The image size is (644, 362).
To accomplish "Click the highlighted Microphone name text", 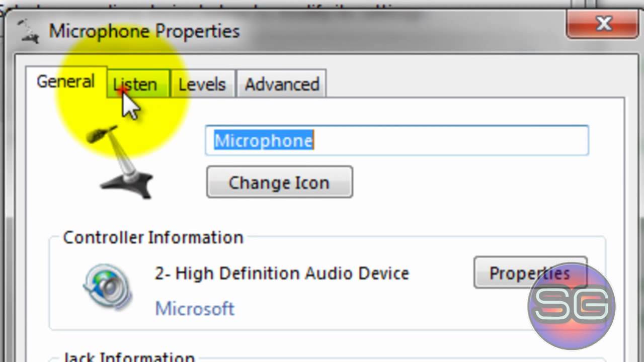I will coord(264,140).
